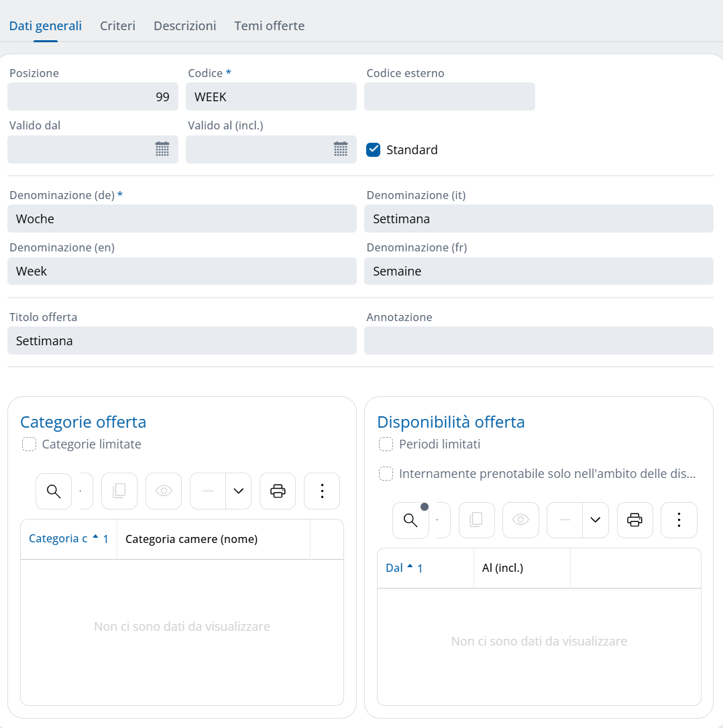This screenshot has height=728, width=723.
Task: Click print icon in Categorie offerta toolbar
Action: tap(277, 491)
